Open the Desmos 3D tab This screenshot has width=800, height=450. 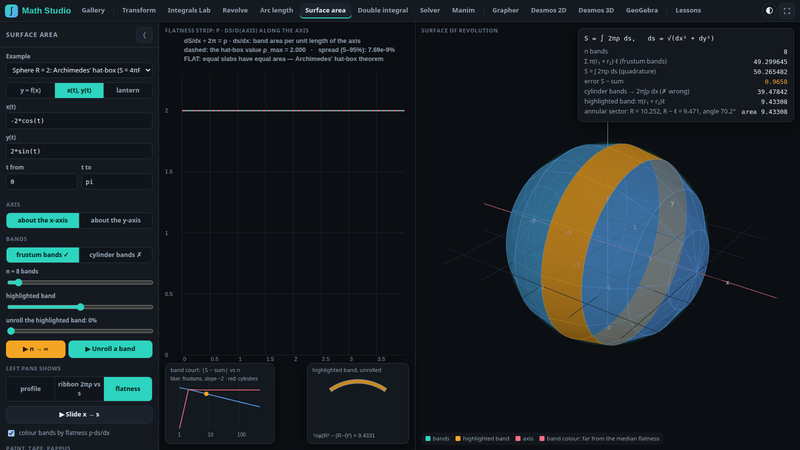point(596,10)
